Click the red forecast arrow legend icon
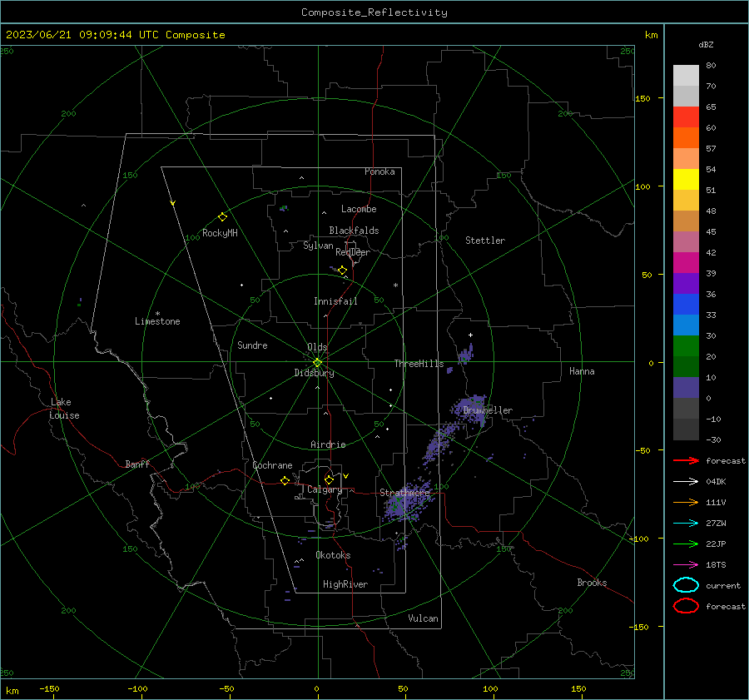Image resolution: width=749 pixels, height=700 pixels. (x=686, y=460)
